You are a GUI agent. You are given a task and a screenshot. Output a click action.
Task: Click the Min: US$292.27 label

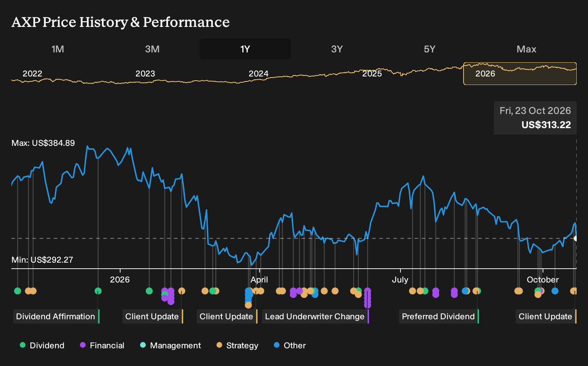coord(42,260)
